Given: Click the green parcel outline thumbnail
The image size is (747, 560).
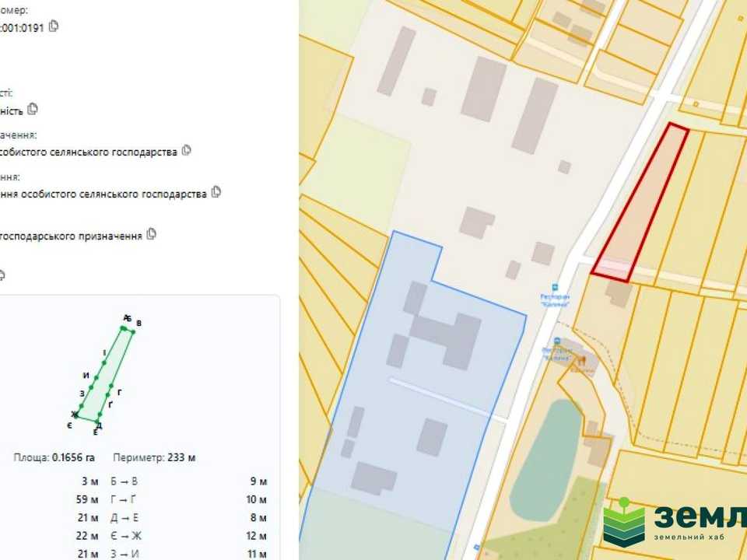Looking at the screenshot, I should 103,374.
